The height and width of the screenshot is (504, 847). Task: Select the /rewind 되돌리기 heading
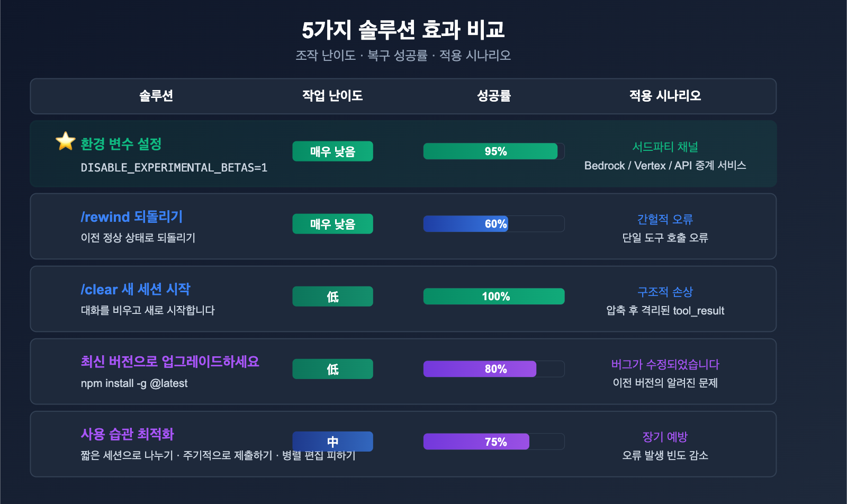click(x=132, y=217)
